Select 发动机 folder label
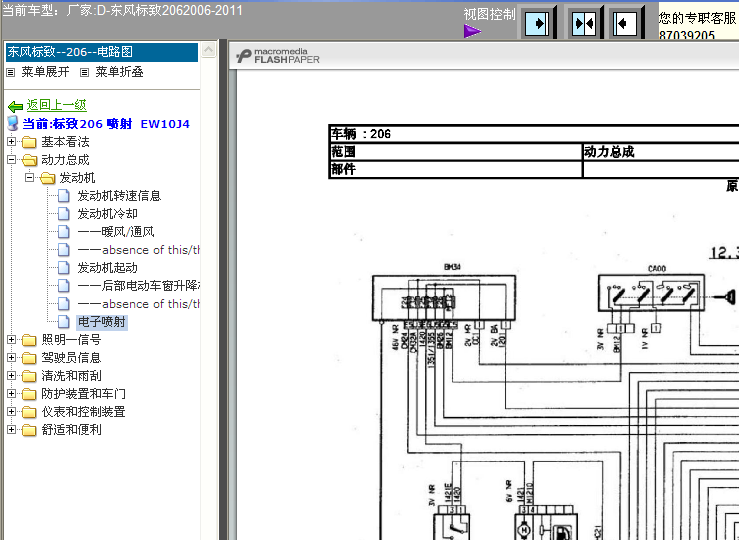Screen dimensions: 739x540 tap(77, 178)
